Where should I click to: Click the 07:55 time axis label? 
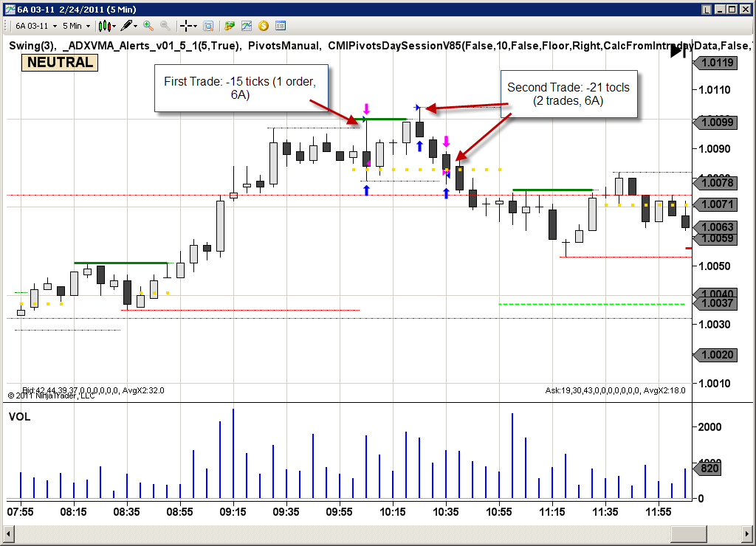(x=20, y=512)
